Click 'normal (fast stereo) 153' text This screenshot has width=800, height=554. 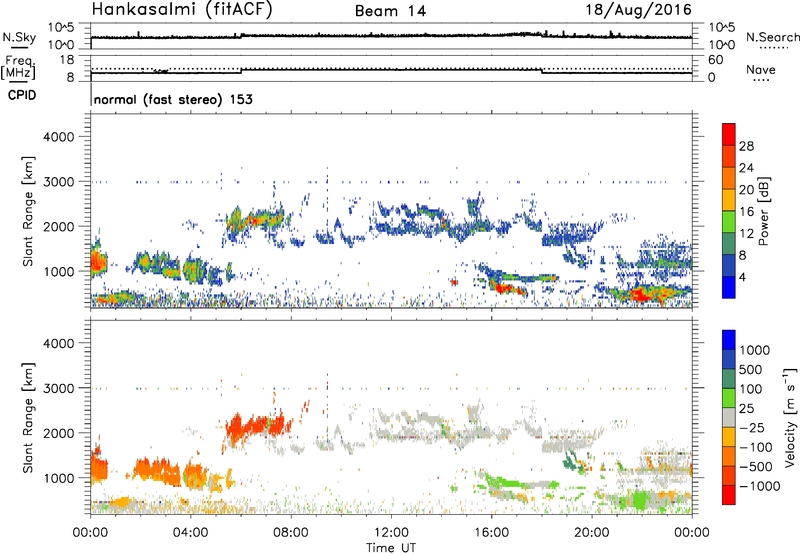pyautogui.click(x=173, y=99)
